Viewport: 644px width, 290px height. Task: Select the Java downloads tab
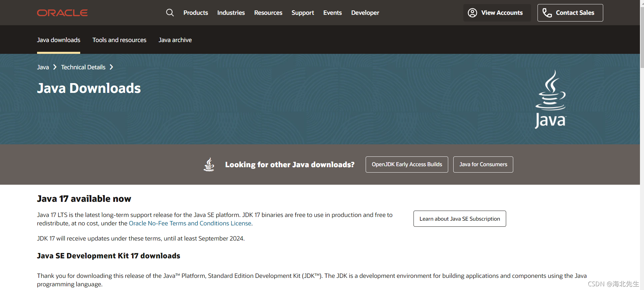(x=59, y=40)
